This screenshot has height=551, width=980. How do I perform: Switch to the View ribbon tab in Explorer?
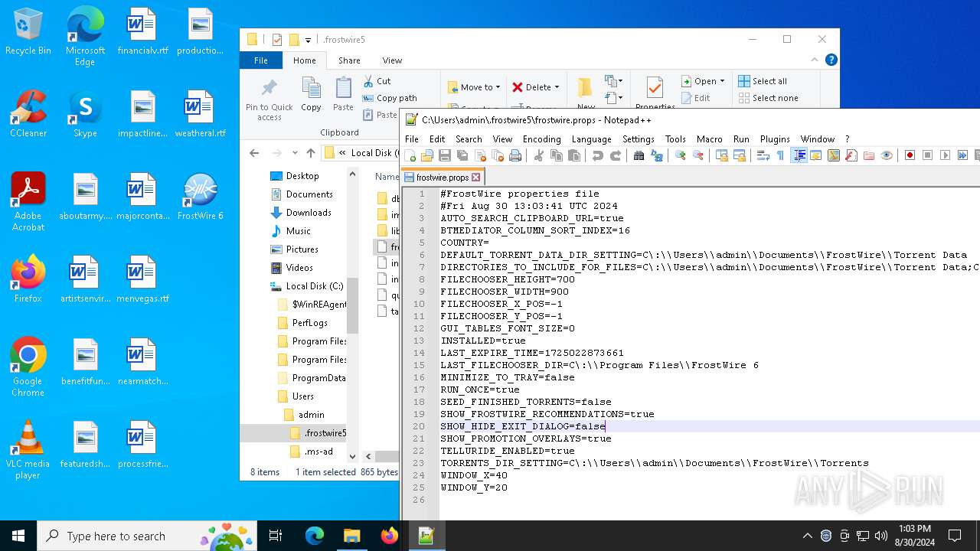392,60
